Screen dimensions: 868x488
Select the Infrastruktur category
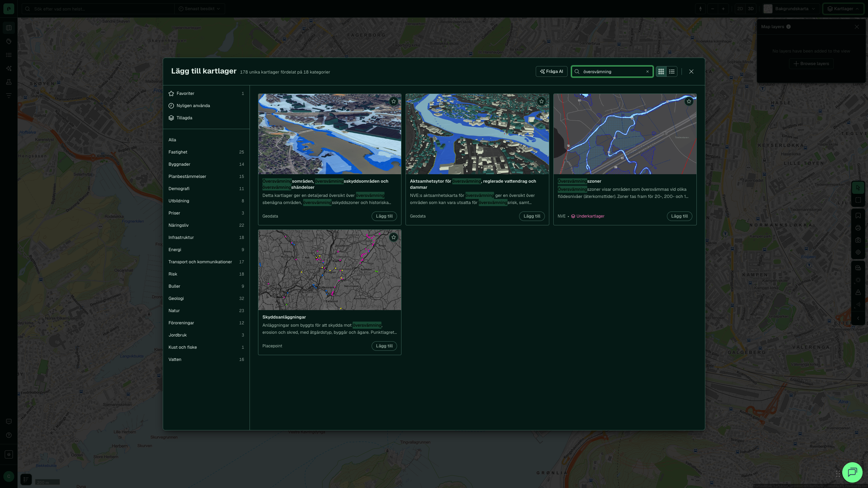206,238
